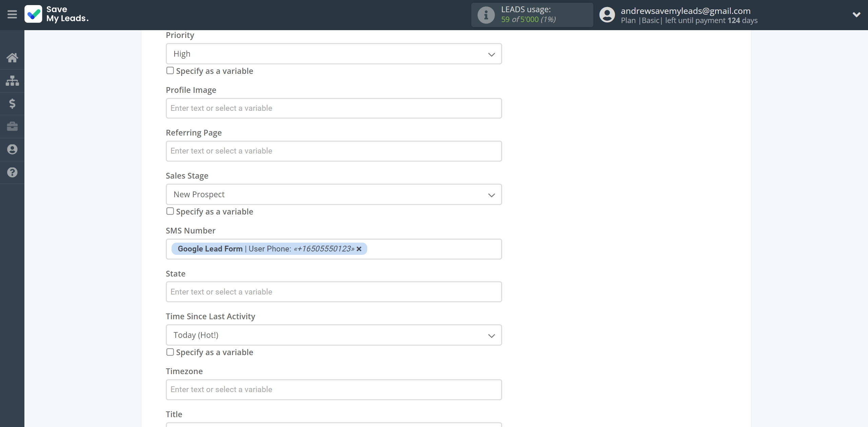Click the Time Since Last Activity label

click(210, 317)
